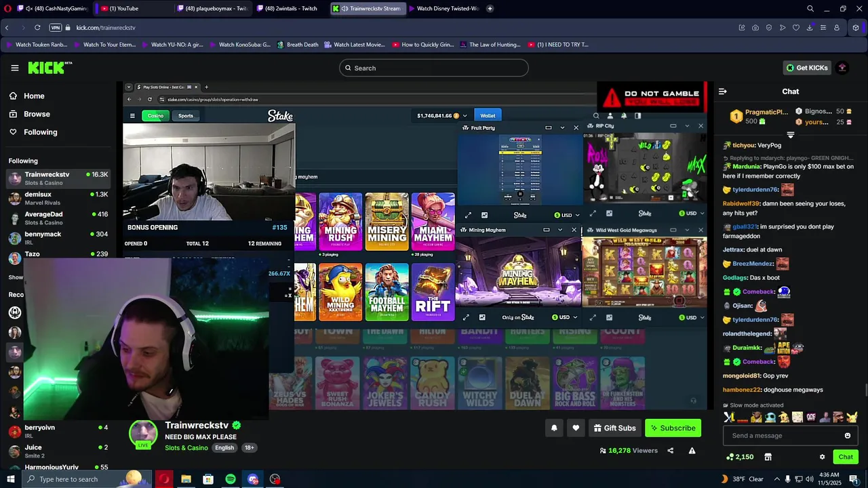868x488 pixels.
Task: Toggle the browser VPN badge
Action: click(56, 28)
